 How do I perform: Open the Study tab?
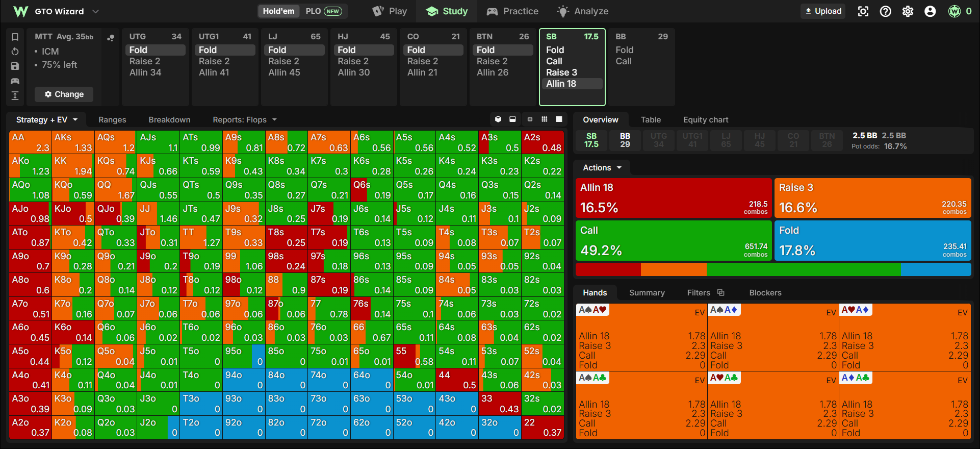click(x=447, y=11)
